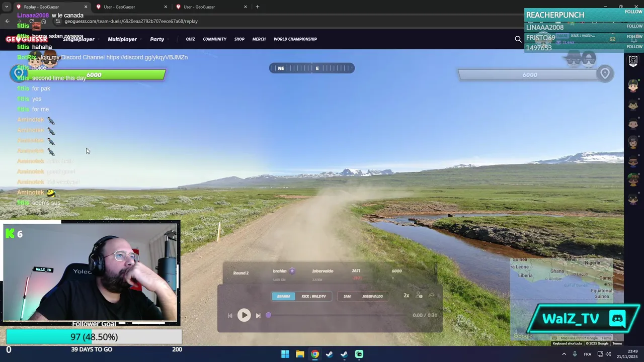
Task: Play the round replay
Action: coord(244,315)
